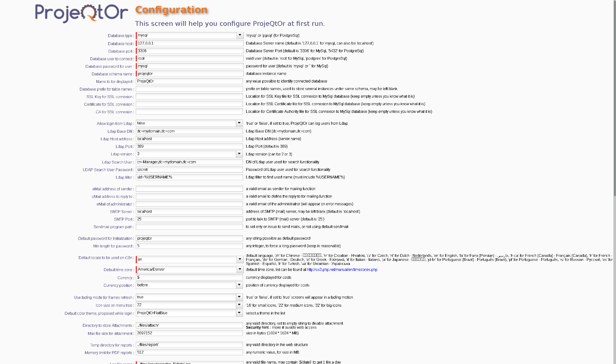Expand the Icon size on menu tree dropdown
Viewport: 616px width, 364px height.
pos(239,305)
